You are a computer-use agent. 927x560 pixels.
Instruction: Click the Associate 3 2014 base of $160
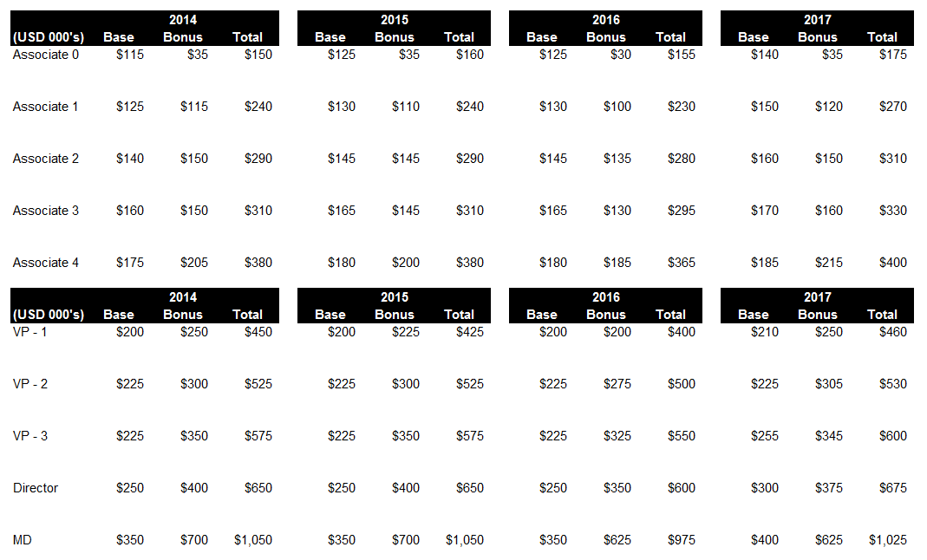pyautogui.click(x=130, y=211)
